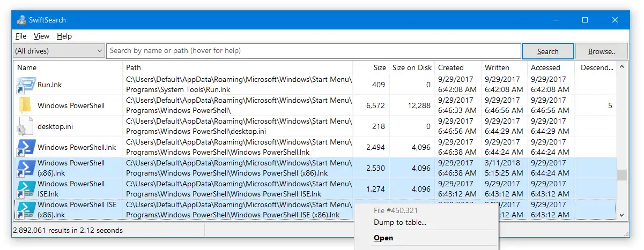
Task: Click the Windows PowerShell folder icon
Action: point(25,105)
